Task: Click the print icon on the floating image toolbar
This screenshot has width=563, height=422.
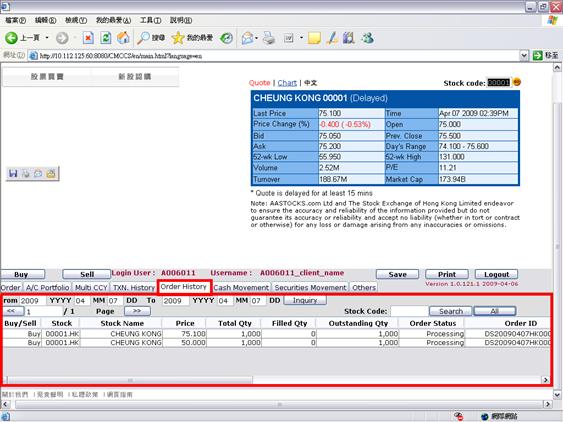Action: point(26,174)
